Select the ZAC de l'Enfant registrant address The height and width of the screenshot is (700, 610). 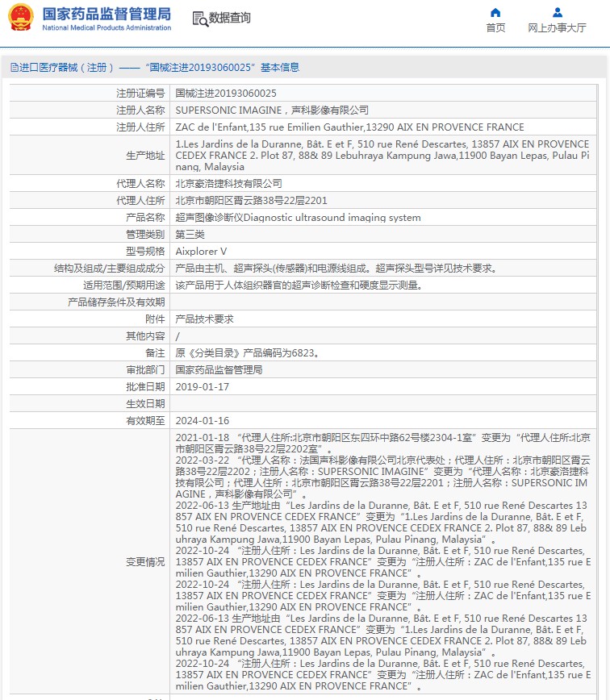coord(349,127)
